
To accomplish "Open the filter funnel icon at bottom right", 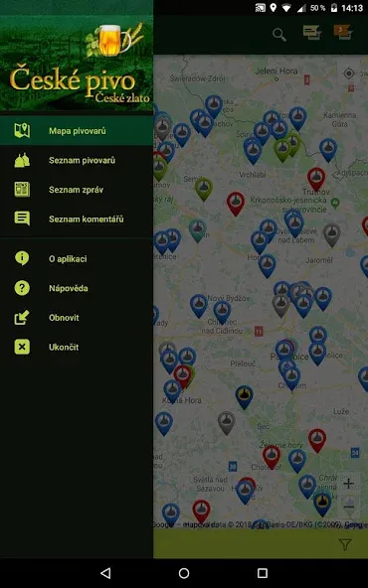I will [x=345, y=544].
